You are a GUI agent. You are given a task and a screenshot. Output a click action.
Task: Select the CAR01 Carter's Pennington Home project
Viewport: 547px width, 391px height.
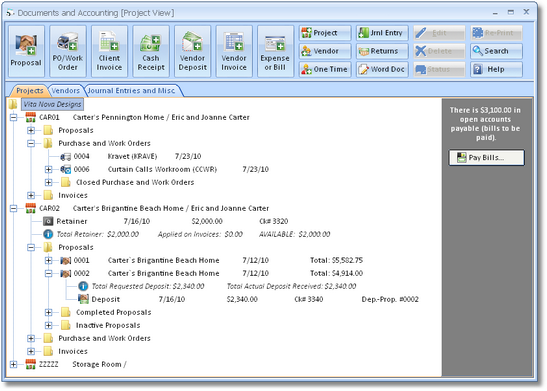coord(138,118)
